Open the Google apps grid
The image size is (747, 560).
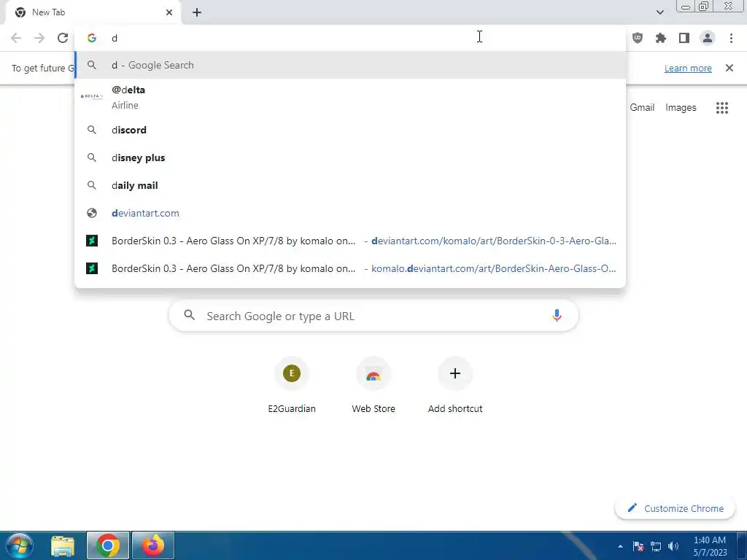722,108
